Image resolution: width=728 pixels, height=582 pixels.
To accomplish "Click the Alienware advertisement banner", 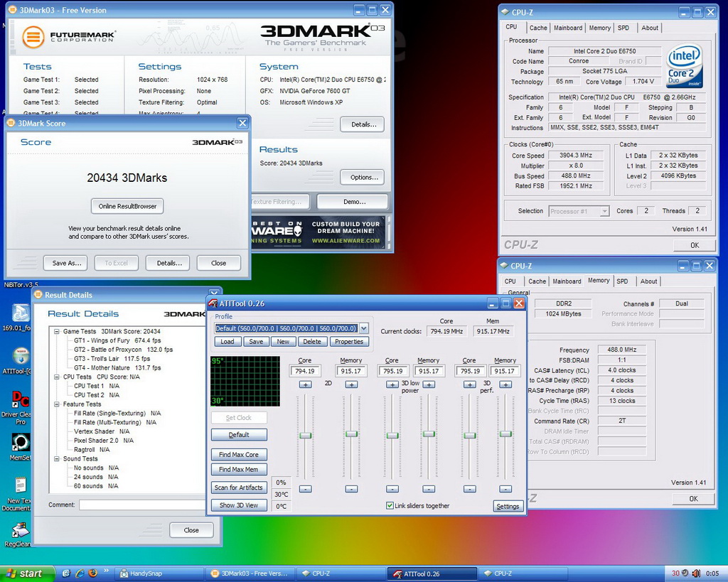I will point(319,232).
